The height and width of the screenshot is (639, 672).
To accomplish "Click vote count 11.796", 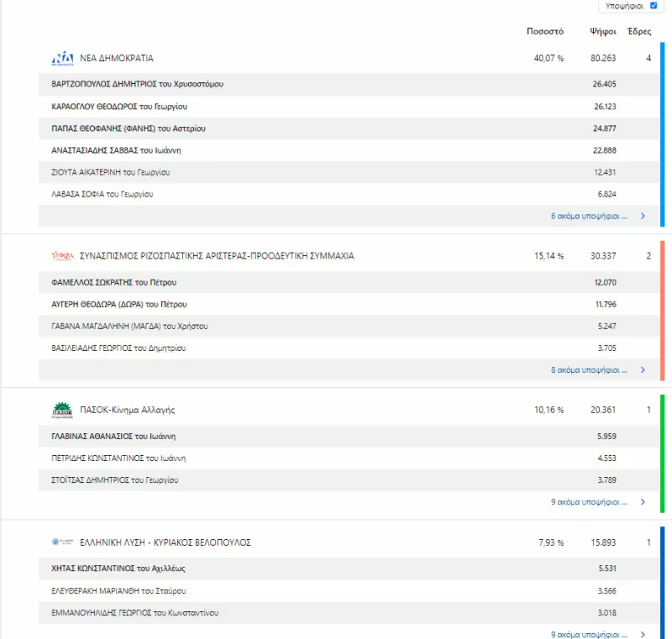I will [606, 304].
